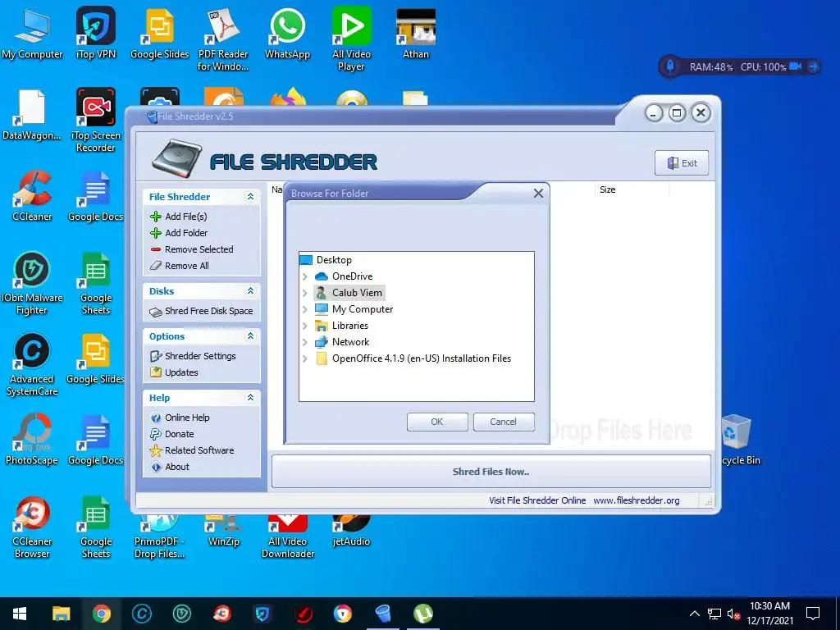
Task: Click the Add File(s) plus icon
Action: coord(156,217)
